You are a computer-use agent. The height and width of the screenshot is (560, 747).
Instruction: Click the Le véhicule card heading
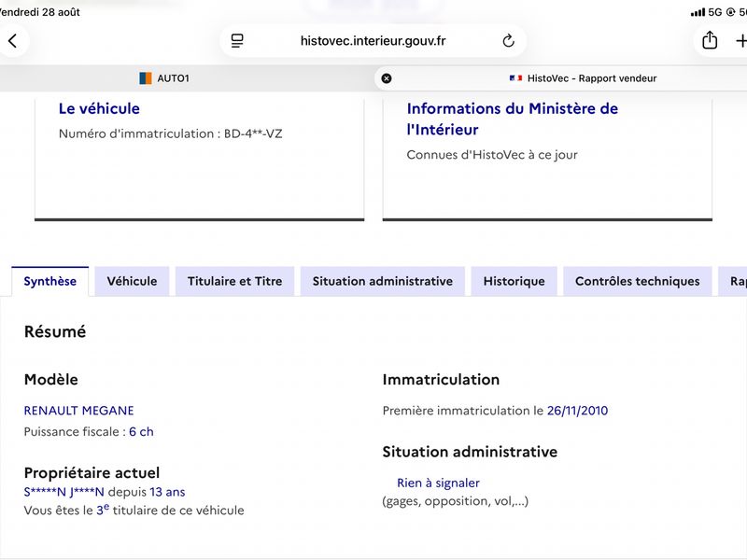tap(99, 108)
